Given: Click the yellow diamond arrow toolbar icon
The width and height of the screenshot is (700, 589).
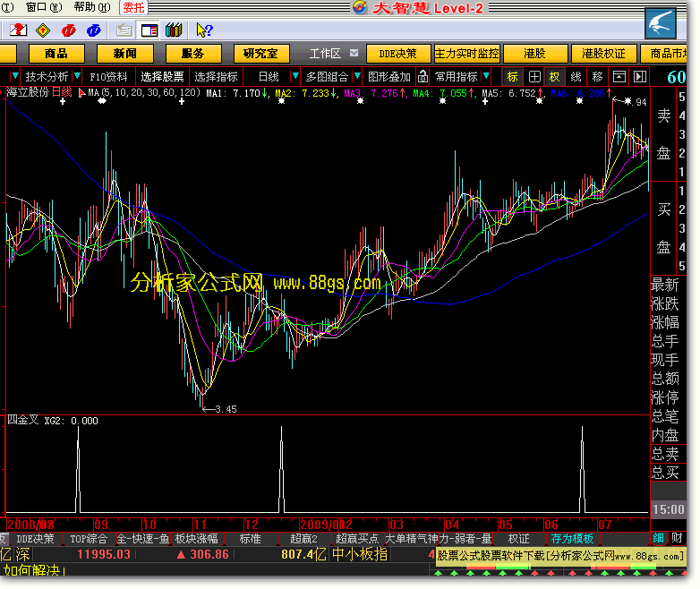Looking at the screenshot, I should (43, 30).
